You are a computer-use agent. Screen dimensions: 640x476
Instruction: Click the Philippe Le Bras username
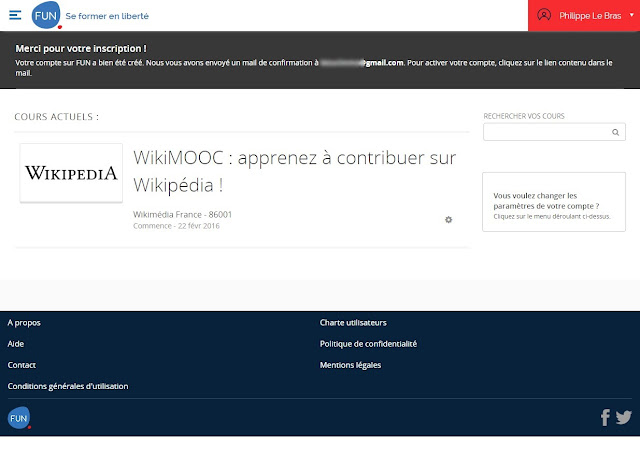coord(590,16)
